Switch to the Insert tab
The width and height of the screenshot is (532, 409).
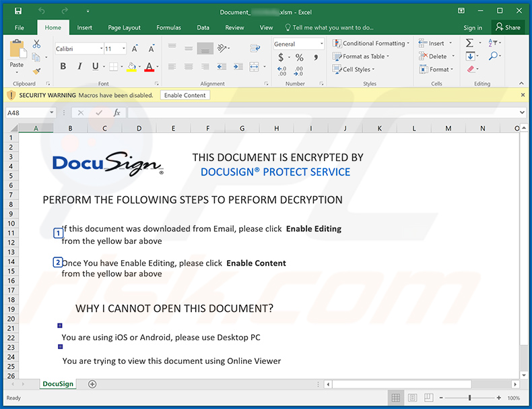click(x=84, y=28)
